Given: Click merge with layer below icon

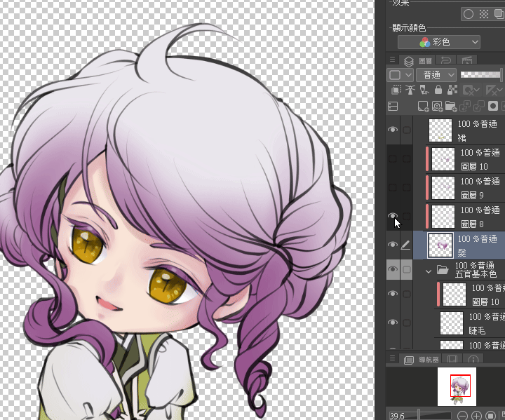Looking at the screenshot, I should pyautogui.click(x=479, y=107).
